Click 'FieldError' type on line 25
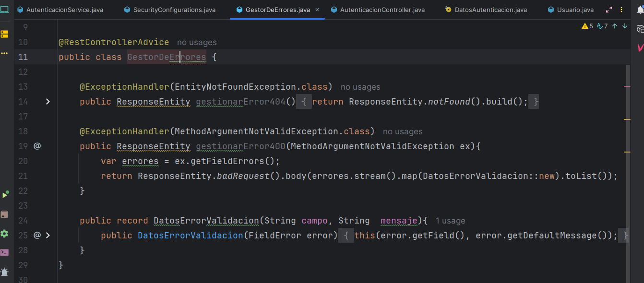 pyautogui.click(x=275, y=236)
